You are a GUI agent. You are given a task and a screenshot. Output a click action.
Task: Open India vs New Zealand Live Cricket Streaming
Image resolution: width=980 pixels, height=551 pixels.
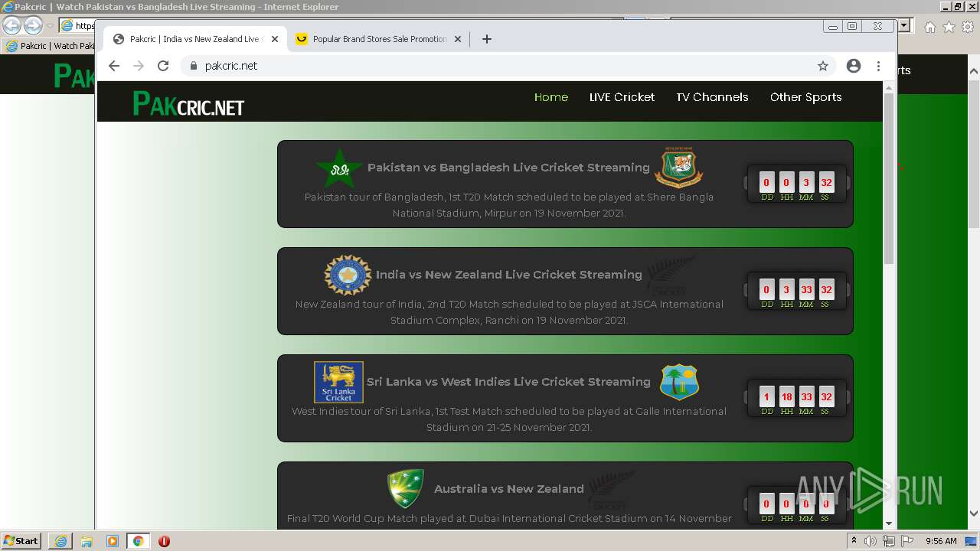[509, 275]
